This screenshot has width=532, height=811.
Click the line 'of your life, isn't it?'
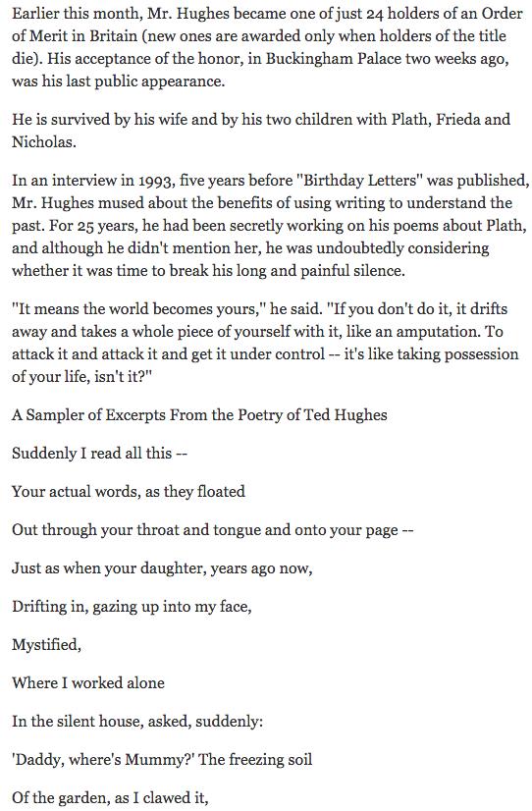(x=81, y=377)
